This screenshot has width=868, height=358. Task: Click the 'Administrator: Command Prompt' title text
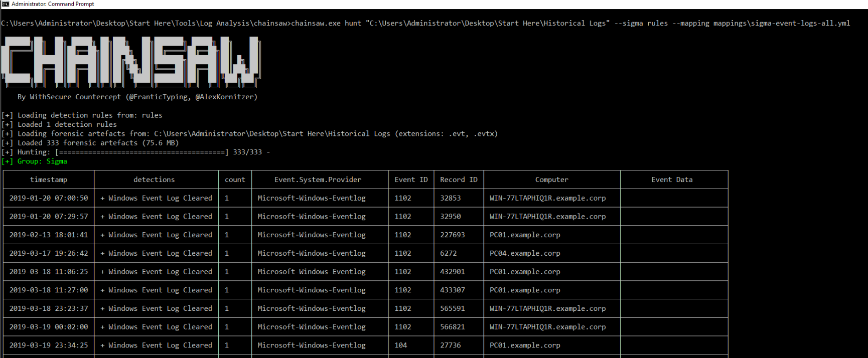tap(53, 4)
